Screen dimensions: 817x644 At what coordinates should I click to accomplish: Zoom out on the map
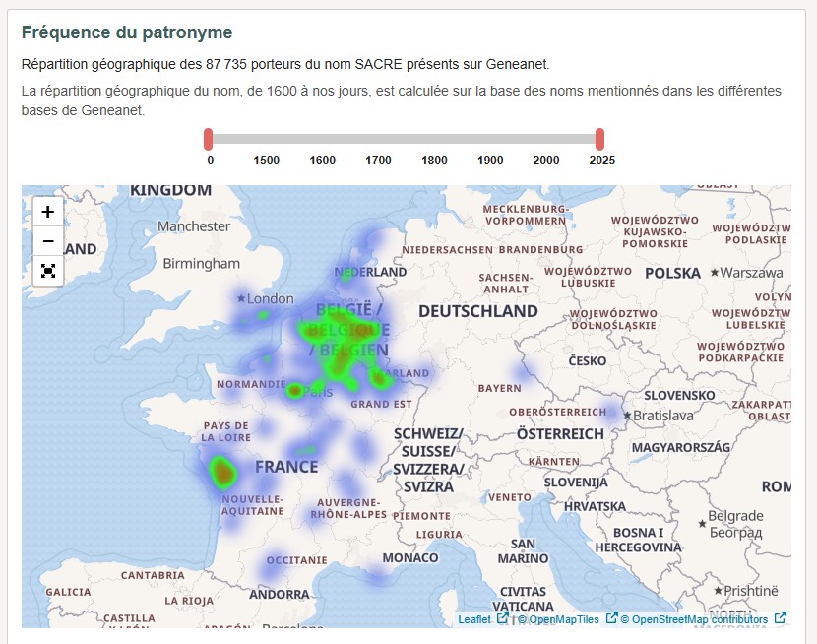(x=45, y=240)
